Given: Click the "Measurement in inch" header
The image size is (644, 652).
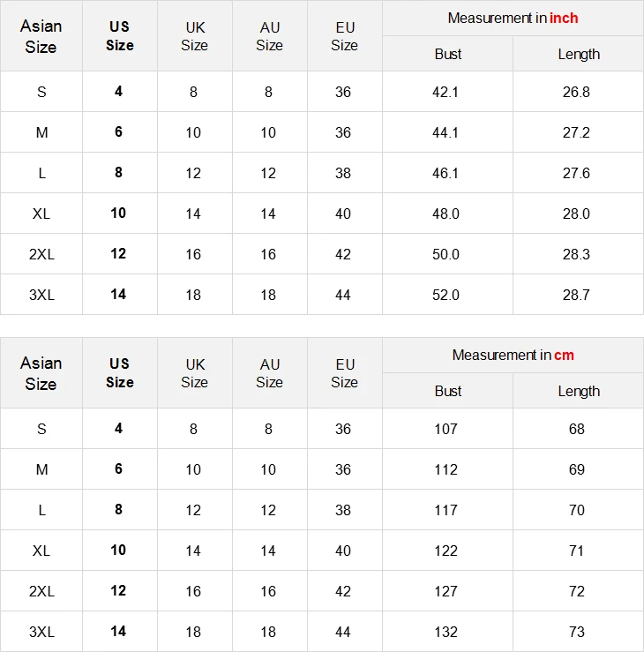Looking at the screenshot, I should (x=513, y=19).
